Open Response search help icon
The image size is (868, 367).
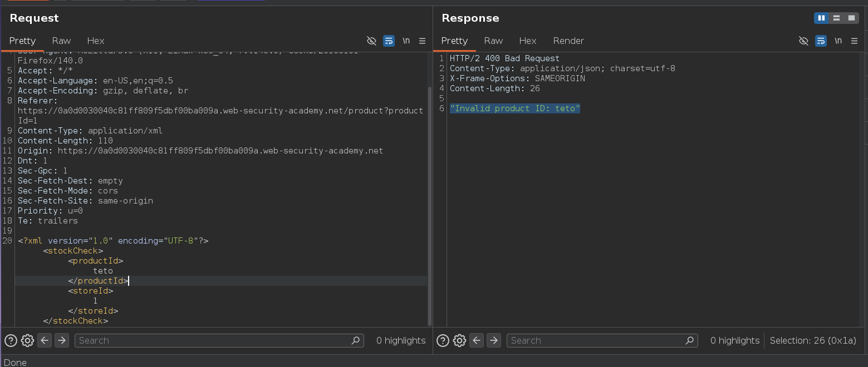point(443,340)
